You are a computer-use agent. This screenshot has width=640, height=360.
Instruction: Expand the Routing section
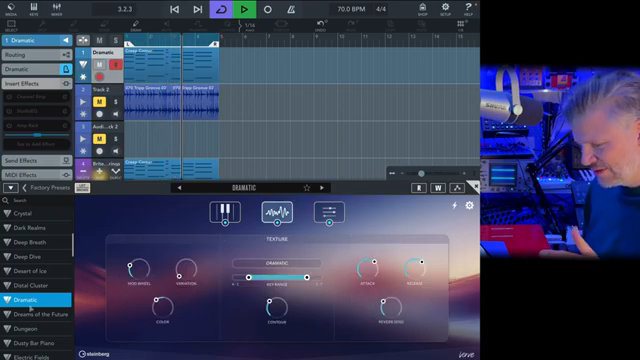click(37, 55)
